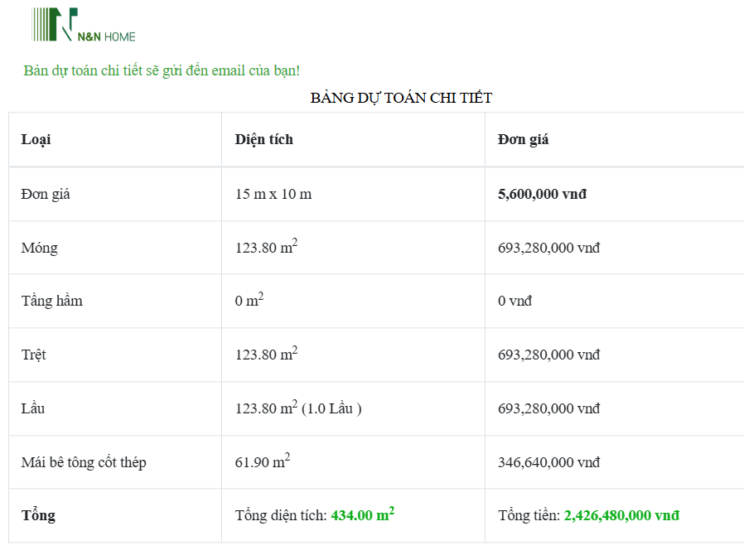Click the Mái bê tông cốt thép label

84,462
